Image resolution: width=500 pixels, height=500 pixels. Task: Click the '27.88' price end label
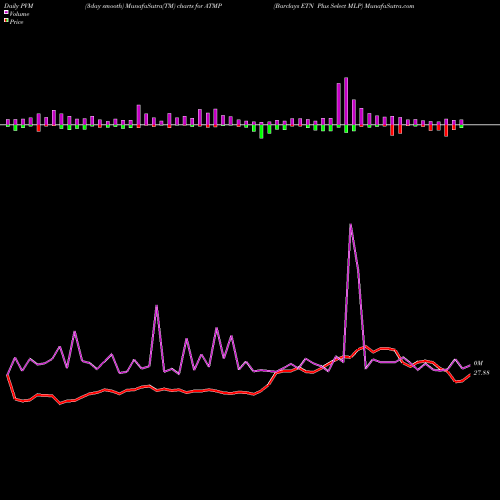pyautogui.click(x=481, y=373)
